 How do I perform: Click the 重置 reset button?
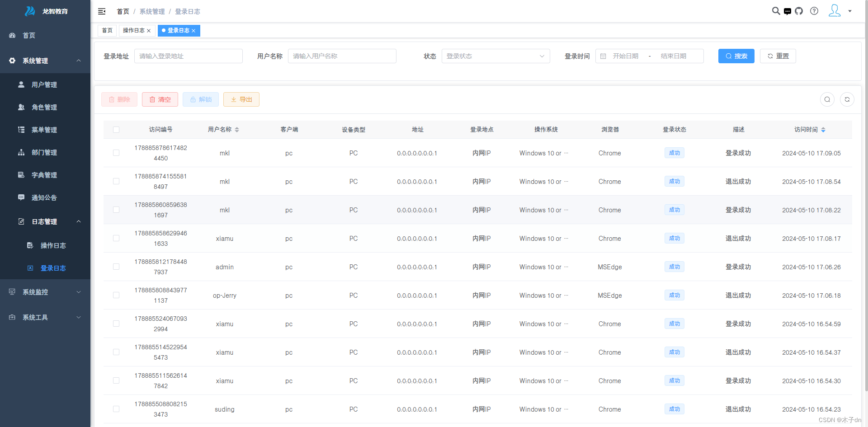click(x=778, y=56)
